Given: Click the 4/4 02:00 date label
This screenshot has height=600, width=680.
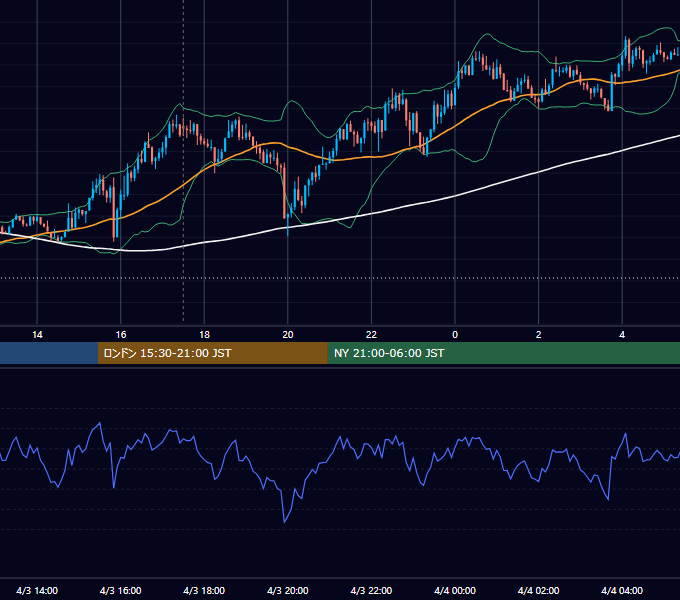Looking at the screenshot, I should tap(538, 590).
